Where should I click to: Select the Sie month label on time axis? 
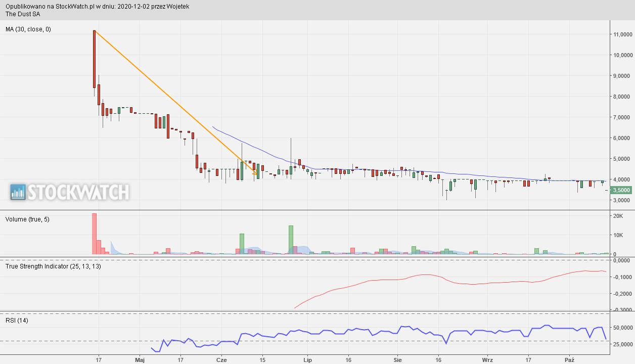(x=398, y=360)
